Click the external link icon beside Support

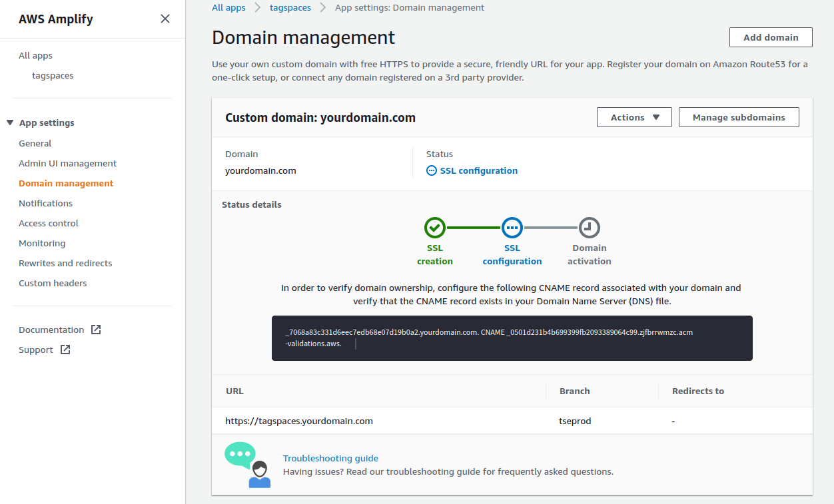click(x=66, y=349)
